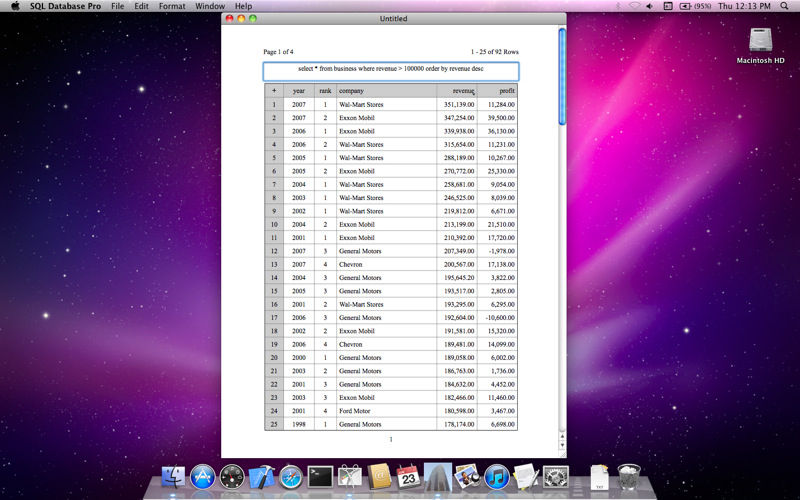Open iPhoto icon in the dock

click(x=467, y=478)
